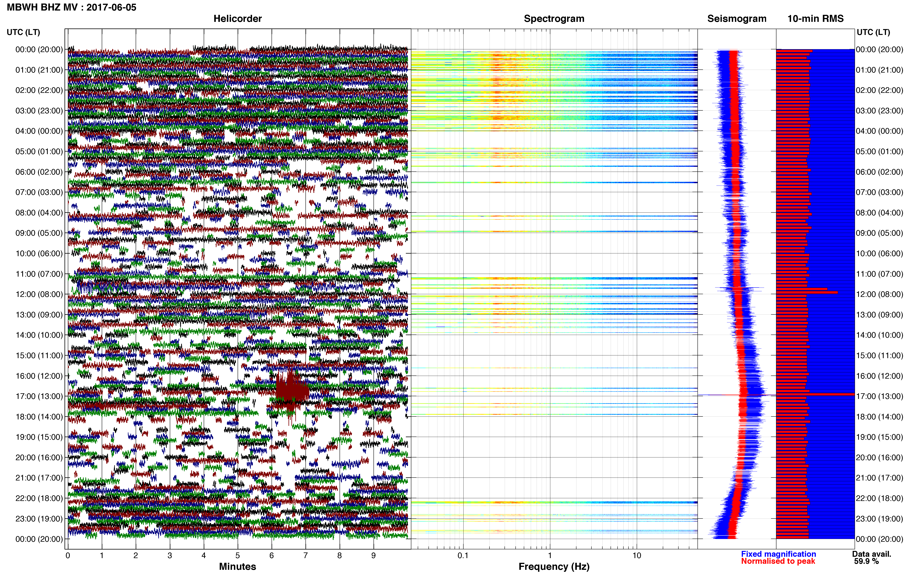924x578 pixels.
Task: Click the right '05:00 (01:00)' time label
Action: [x=880, y=151]
